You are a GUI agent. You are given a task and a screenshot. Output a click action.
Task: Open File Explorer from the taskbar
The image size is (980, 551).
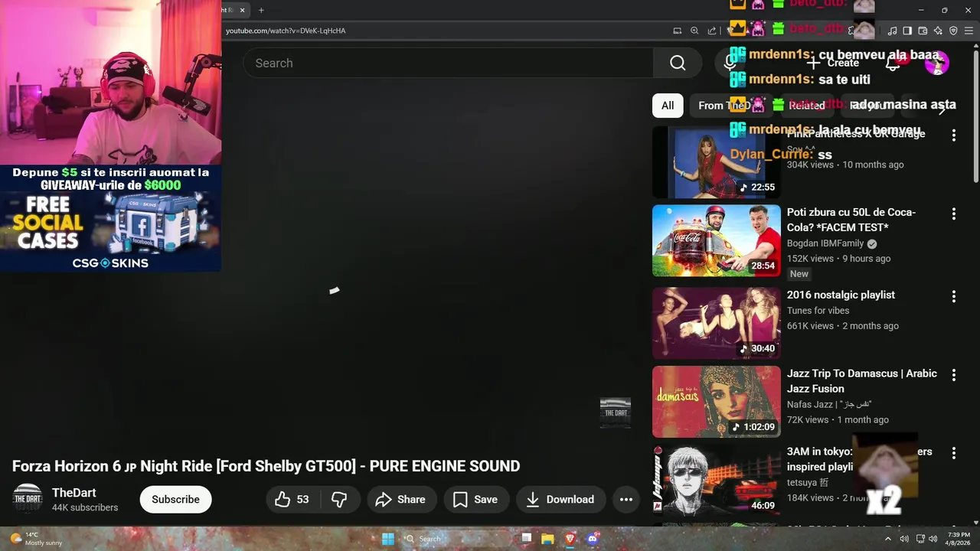tap(547, 539)
